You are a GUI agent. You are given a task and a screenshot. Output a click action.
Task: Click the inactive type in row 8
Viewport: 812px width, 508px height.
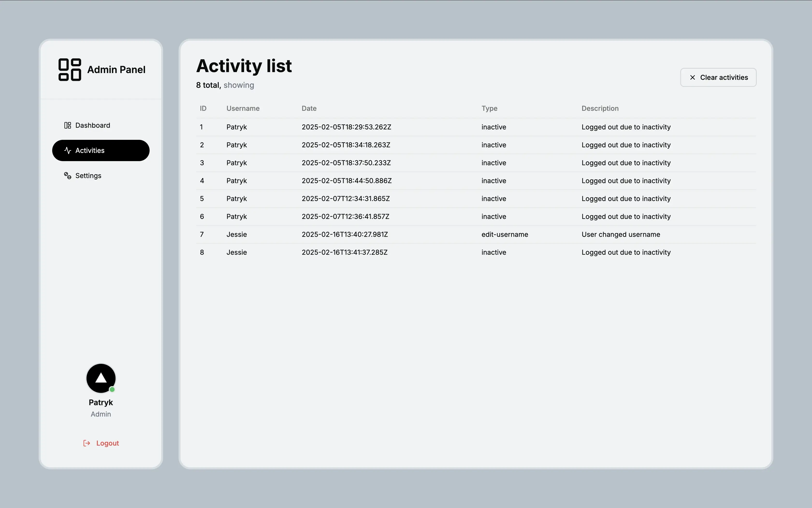tap(493, 252)
